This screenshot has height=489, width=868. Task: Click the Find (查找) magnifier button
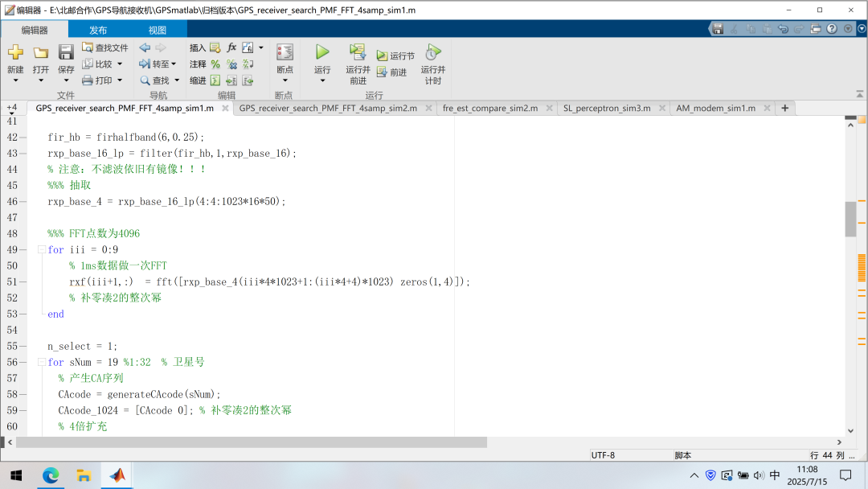click(x=155, y=80)
